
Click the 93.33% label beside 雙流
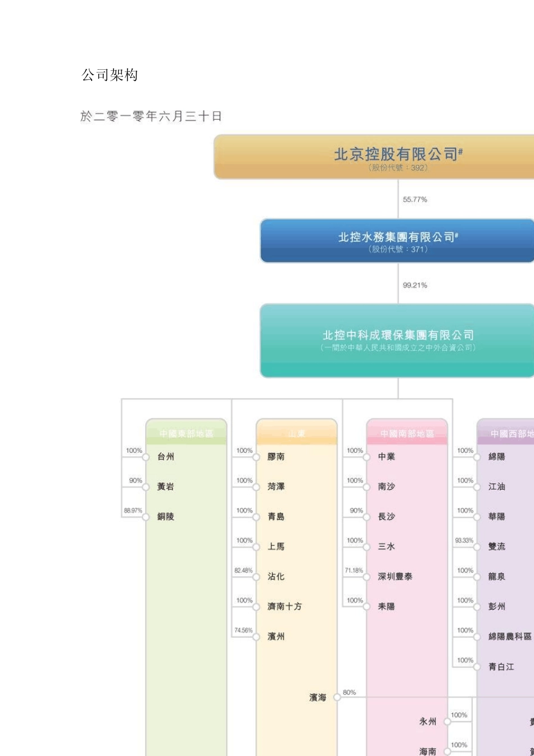464,541
